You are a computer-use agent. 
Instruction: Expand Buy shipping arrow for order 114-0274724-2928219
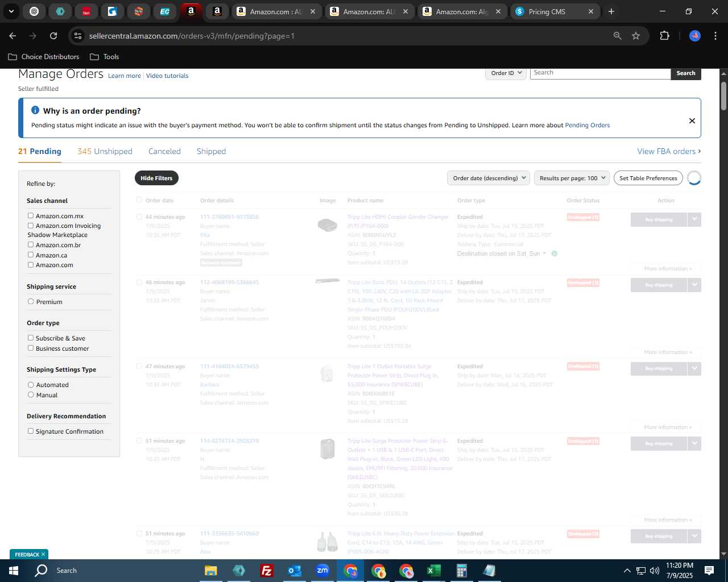(x=694, y=443)
